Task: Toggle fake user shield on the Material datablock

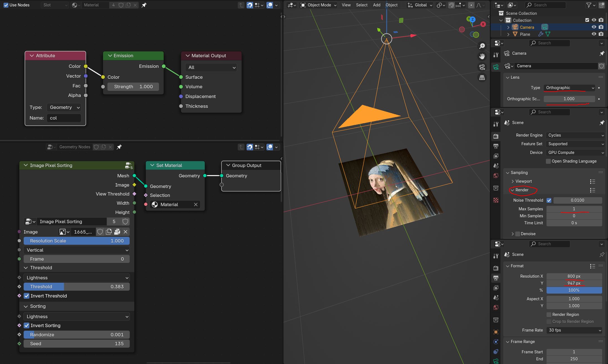Action: [x=121, y=5]
